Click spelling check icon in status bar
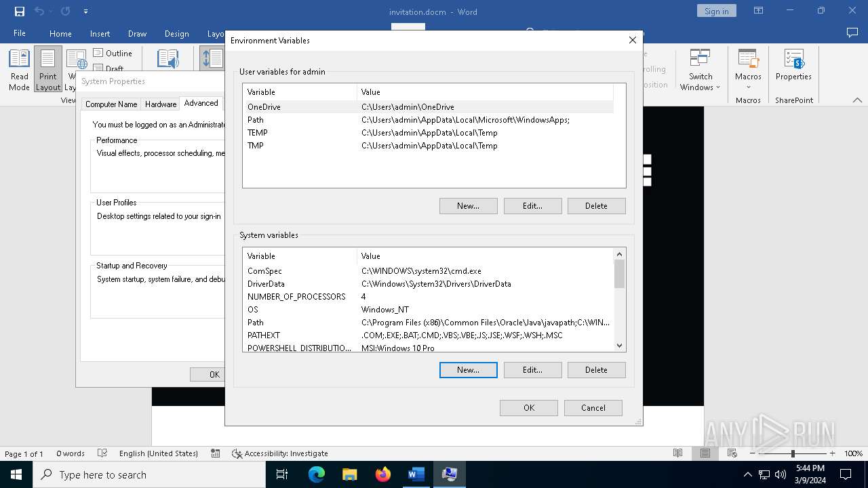The width and height of the screenshot is (868, 488). [102, 453]
